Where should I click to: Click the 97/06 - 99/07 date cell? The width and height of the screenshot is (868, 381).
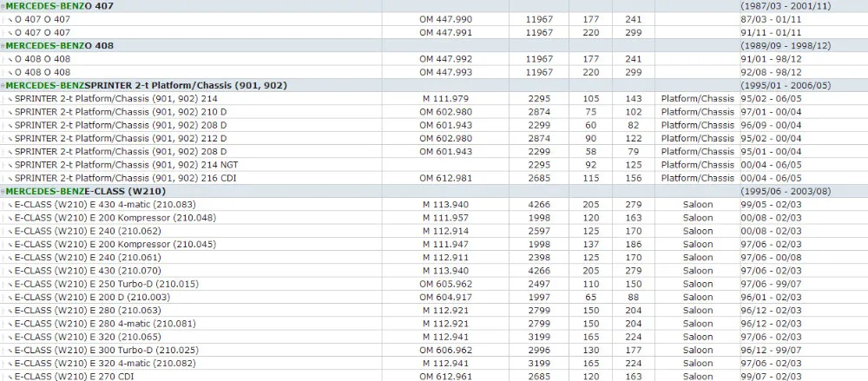[771, 284]
